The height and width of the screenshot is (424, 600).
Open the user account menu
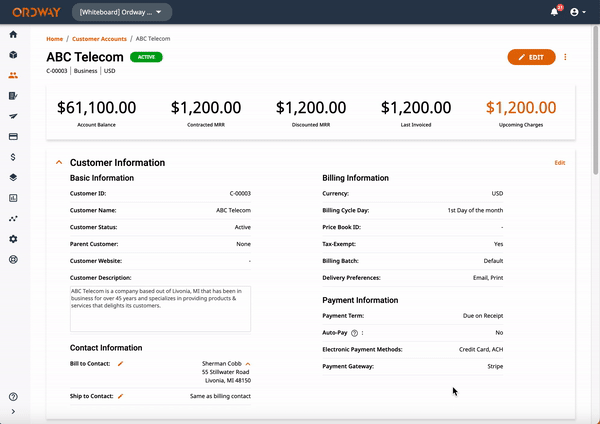point(577,12)
